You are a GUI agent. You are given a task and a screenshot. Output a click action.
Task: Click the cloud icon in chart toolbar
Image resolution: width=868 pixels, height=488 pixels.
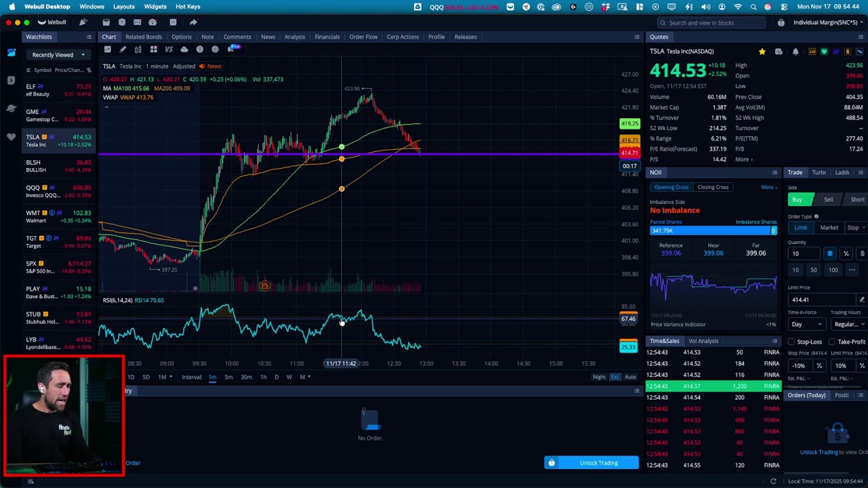(184, 49)
